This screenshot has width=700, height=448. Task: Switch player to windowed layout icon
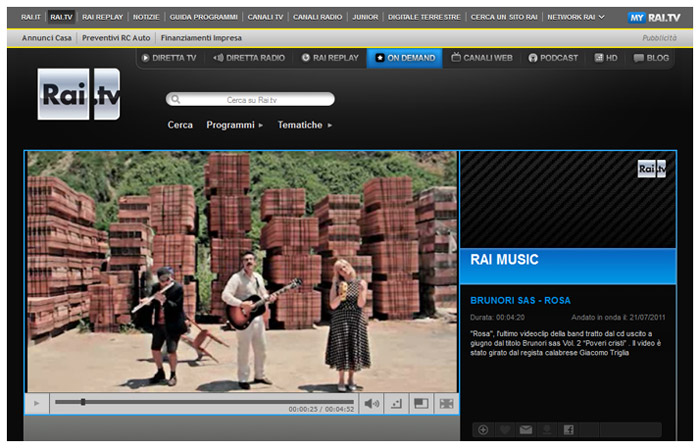421,404
